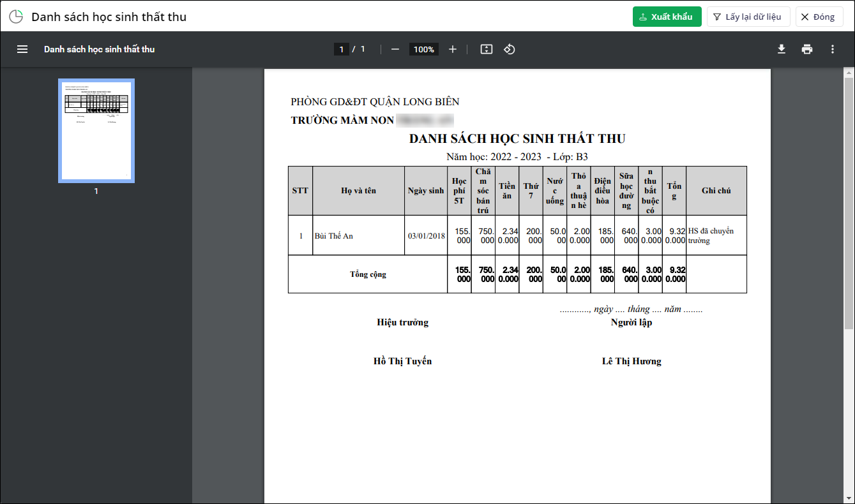Toggle the PDF sidebar menu icon
This screenshot has width=855, height=504.
point(22,49)
